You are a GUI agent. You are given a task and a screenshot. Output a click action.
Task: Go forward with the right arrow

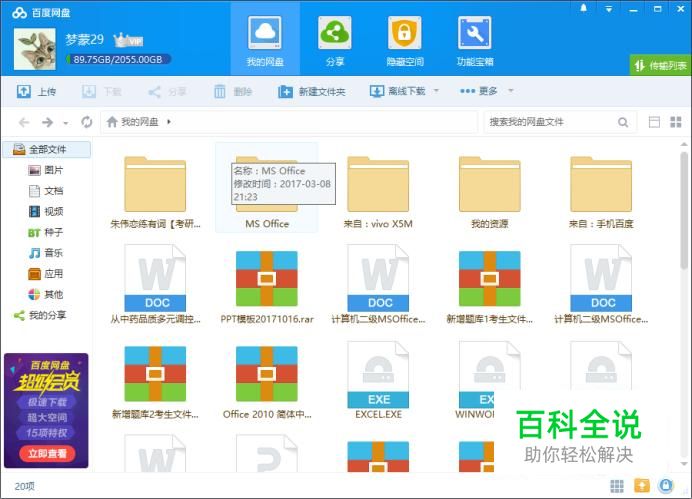click(47, 122)
